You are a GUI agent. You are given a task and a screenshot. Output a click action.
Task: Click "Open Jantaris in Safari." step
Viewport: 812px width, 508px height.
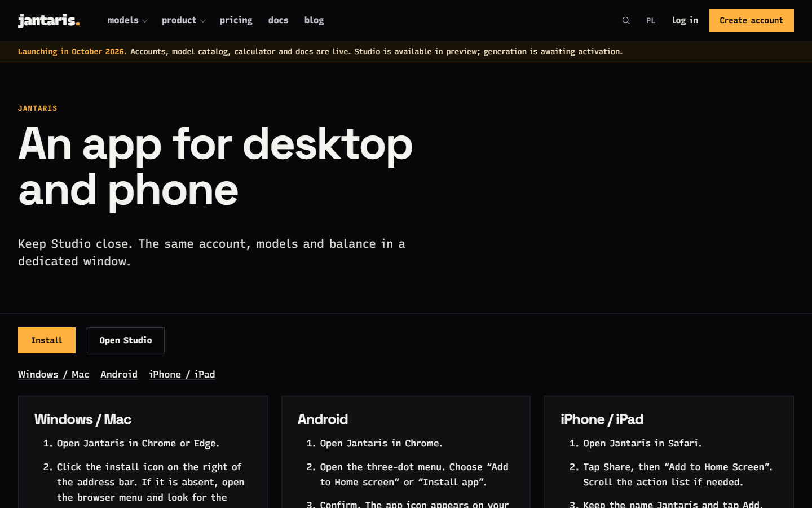tap(642, 444)
